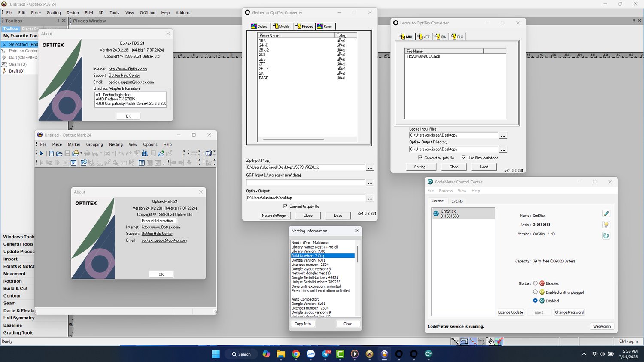Uncheck Convert to .pds file in Gerber converter
Screen dimensions: 644x362
coord(285,206)
